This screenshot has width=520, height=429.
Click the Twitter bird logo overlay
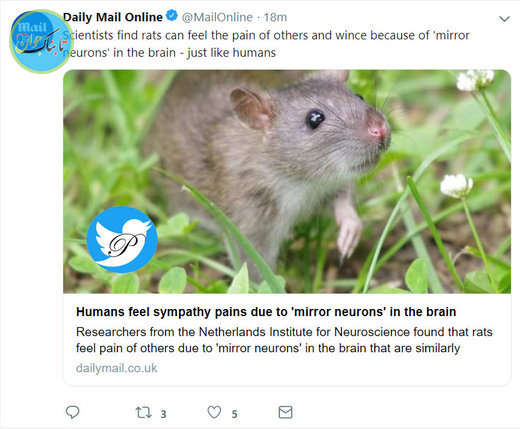click(122, 240)
